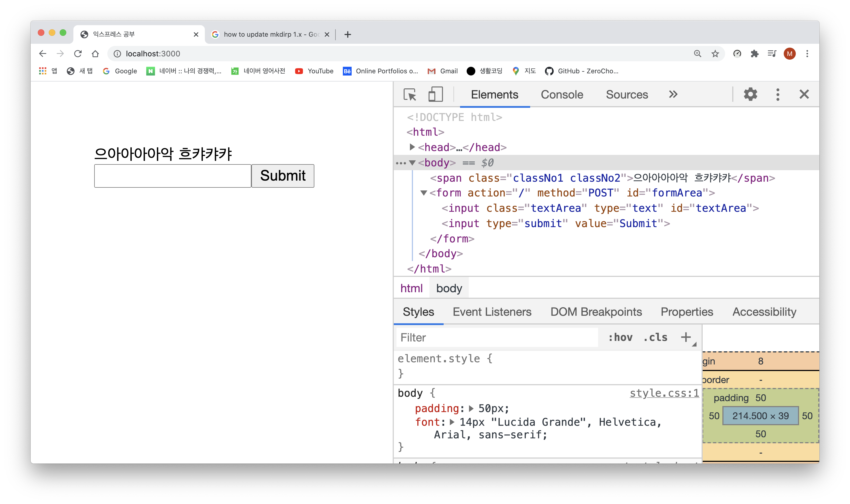Click the zoom magnifier icon in address bar

pyautogui.click(x=697, y=54)
